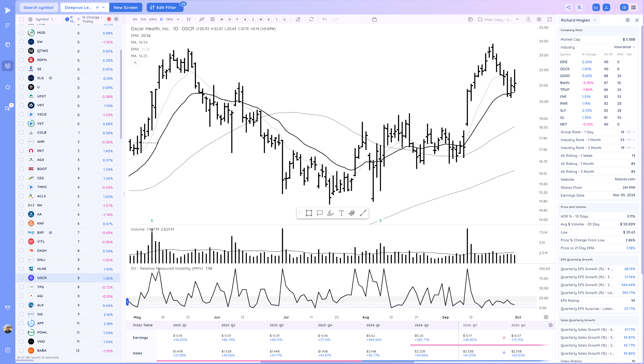
Task: Open the data panel settings gear
Action: (627, 20)
